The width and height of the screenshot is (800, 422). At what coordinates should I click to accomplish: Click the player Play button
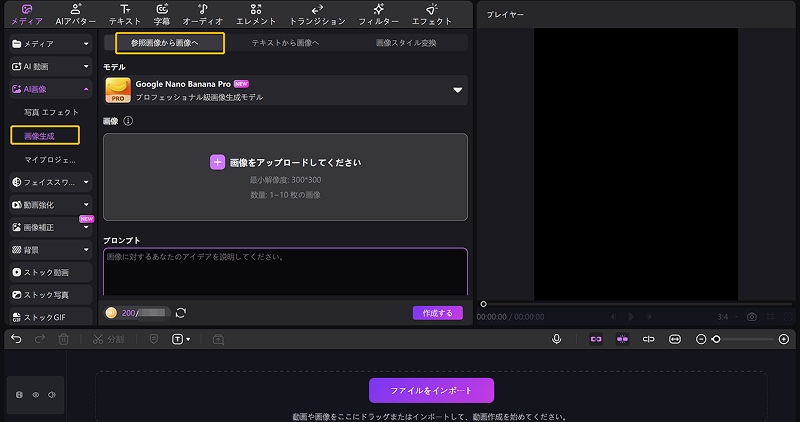631,316
